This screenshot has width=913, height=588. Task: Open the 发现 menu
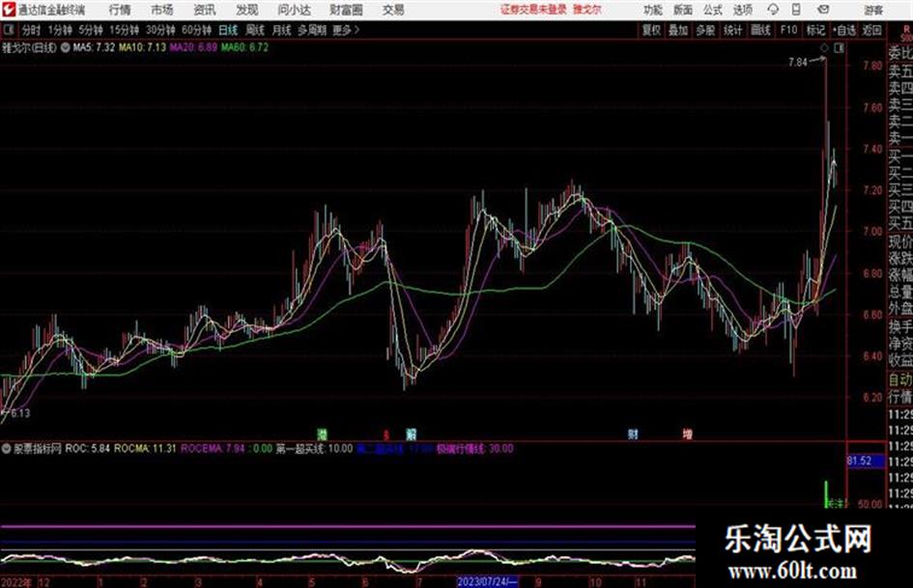click(247, 10)
